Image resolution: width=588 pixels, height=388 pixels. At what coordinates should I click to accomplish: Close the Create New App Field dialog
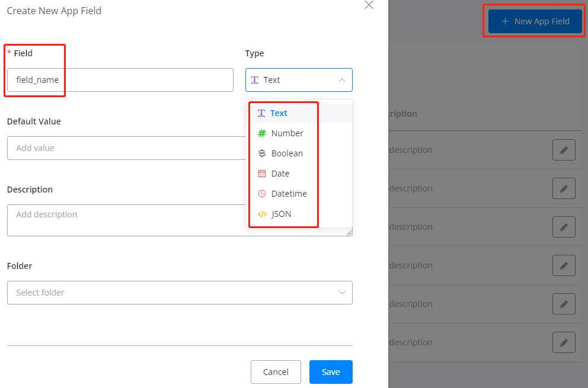pyautogui.click(x=369, y=5)
